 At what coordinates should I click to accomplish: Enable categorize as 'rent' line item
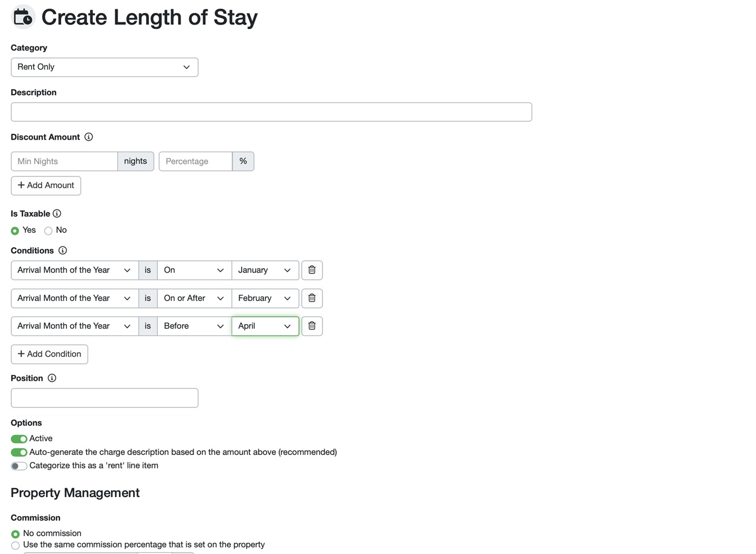point(19,466)
